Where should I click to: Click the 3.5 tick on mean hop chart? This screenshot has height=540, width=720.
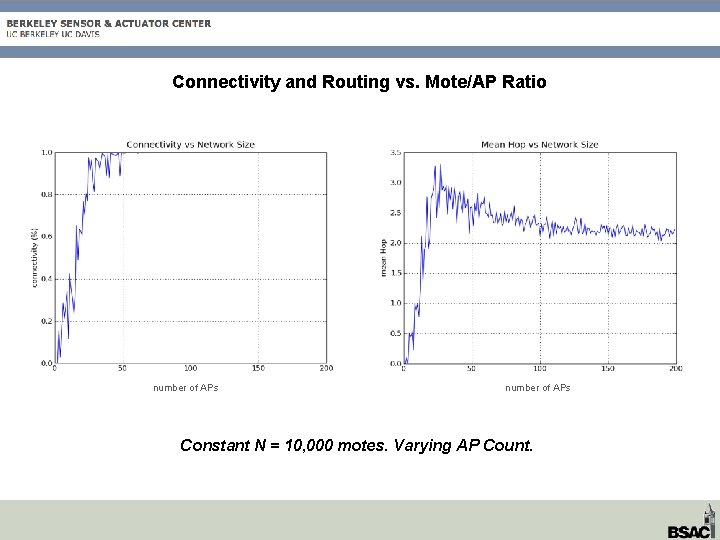coord(395,152)
